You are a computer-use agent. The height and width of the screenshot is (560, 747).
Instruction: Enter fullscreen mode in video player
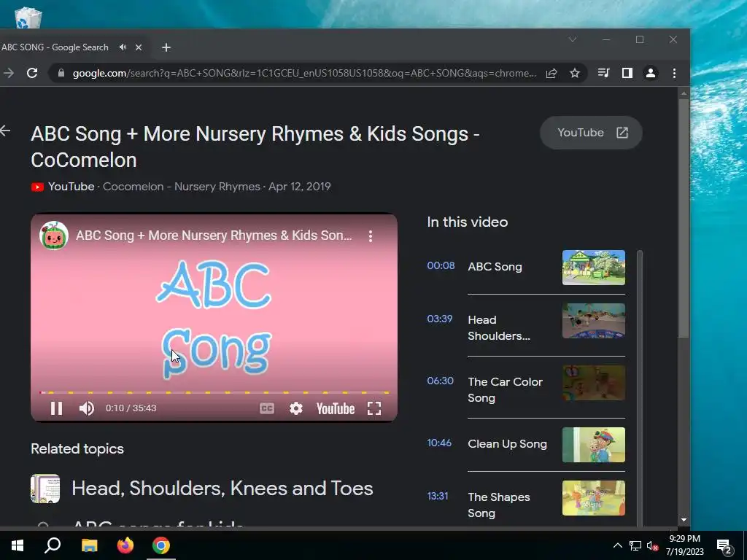coord(374,408)
